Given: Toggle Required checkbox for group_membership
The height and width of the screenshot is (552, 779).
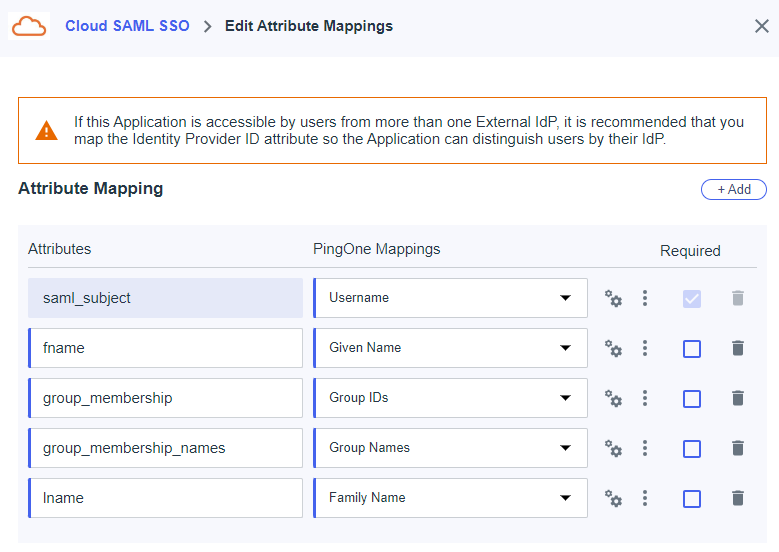Looking at the screenshot, I should [x=691, y=399].
